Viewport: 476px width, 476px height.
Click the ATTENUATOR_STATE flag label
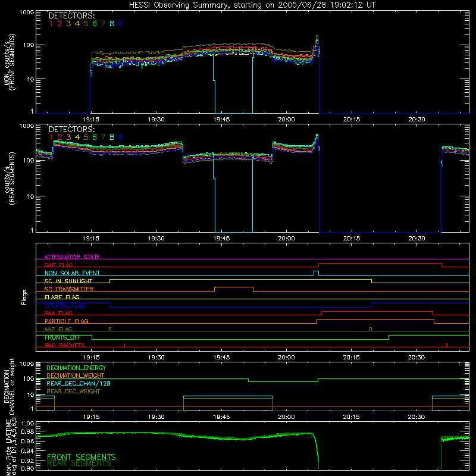72,257
